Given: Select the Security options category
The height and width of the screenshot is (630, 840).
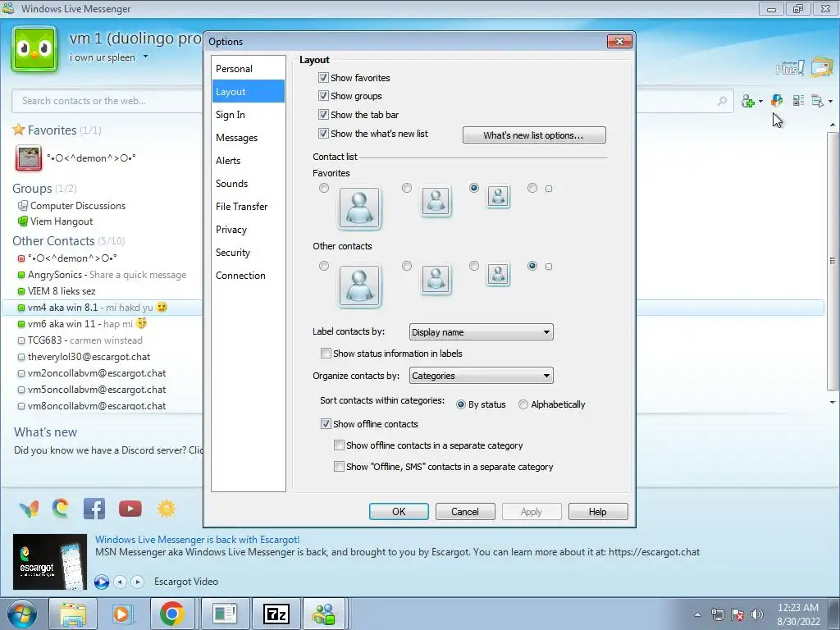Looking at the screenshot, I should point(248,253).
